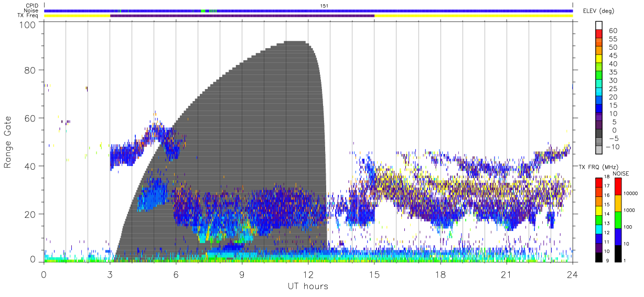Pick the red swatch in ELEV colorbar
Viewport: 644px width, 297px height.
(x=599, y=35)
